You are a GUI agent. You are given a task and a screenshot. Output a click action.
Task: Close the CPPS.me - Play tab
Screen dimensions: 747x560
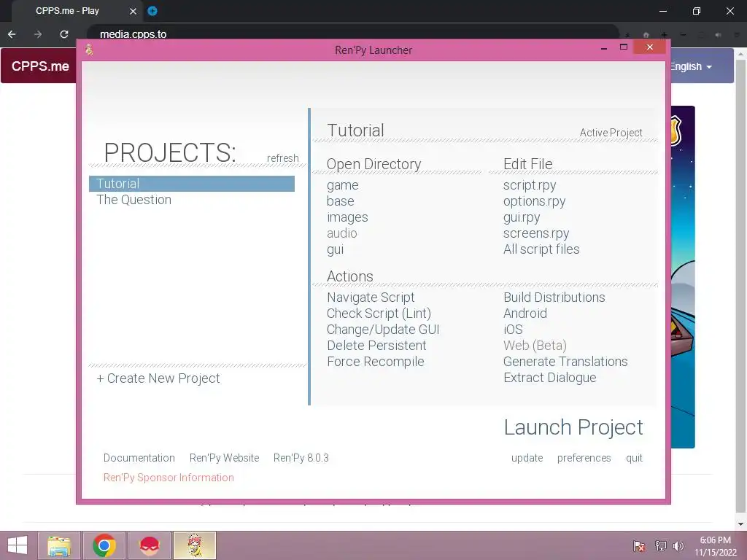pos(133,11)
